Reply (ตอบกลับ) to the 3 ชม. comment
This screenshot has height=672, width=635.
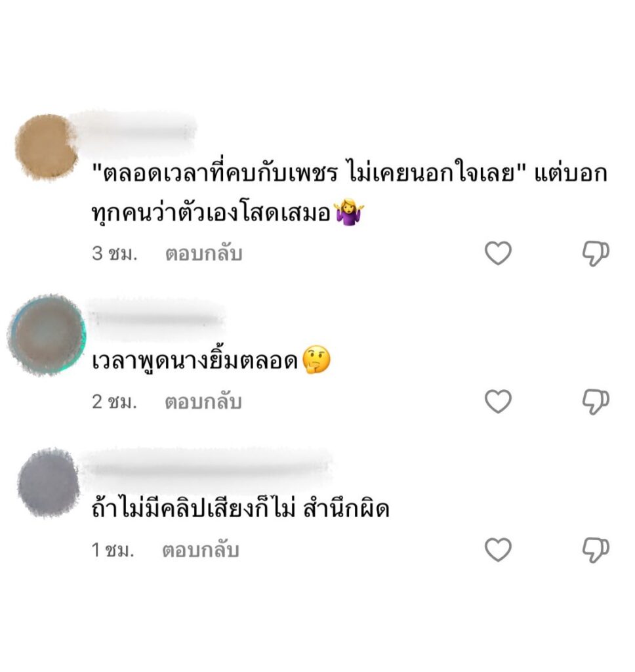[x=204, y=253]
